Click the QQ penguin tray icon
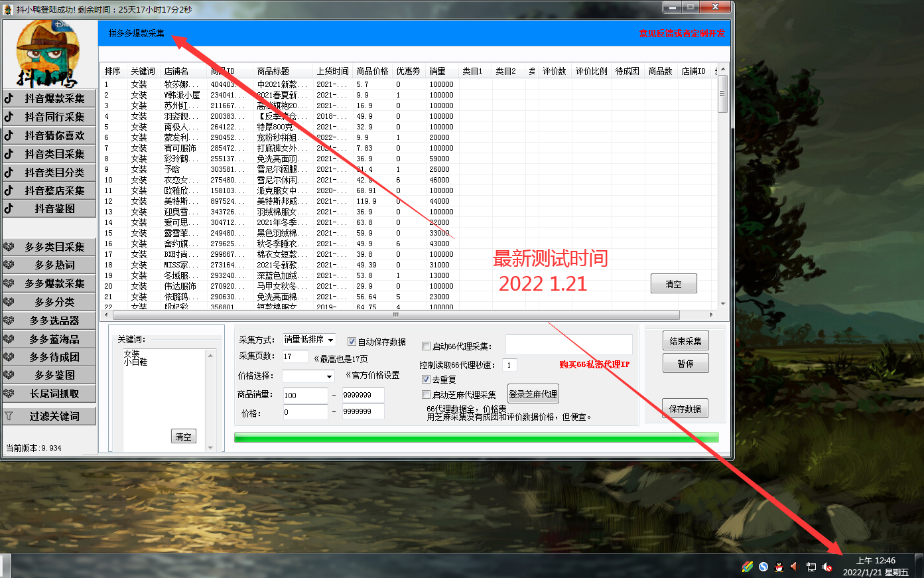The image size is (924, 578). pyautogui.click(x=779, y=567)
